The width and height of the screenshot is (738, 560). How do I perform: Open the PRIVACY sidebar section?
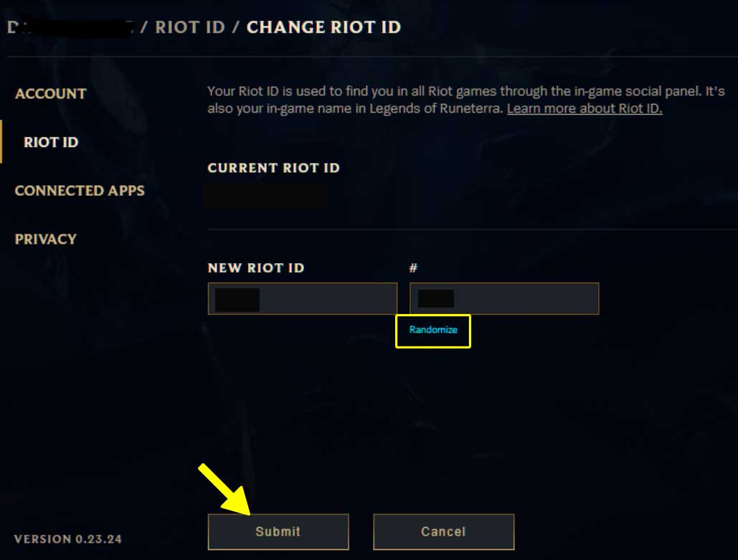click(46, 239)
